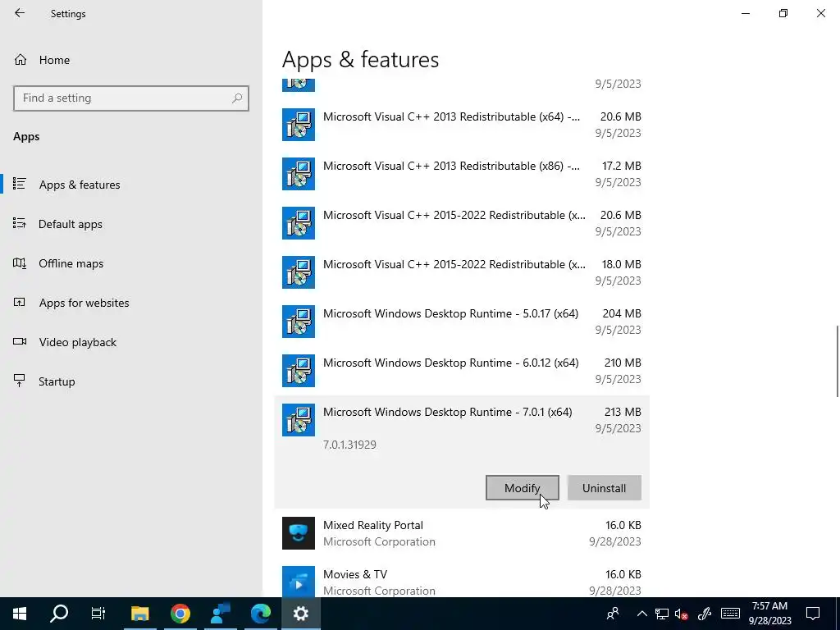Select the Visual C++ 2015-2022 20.6 MB entry icon
Screen dimensions: 840x630
(299, 223)
